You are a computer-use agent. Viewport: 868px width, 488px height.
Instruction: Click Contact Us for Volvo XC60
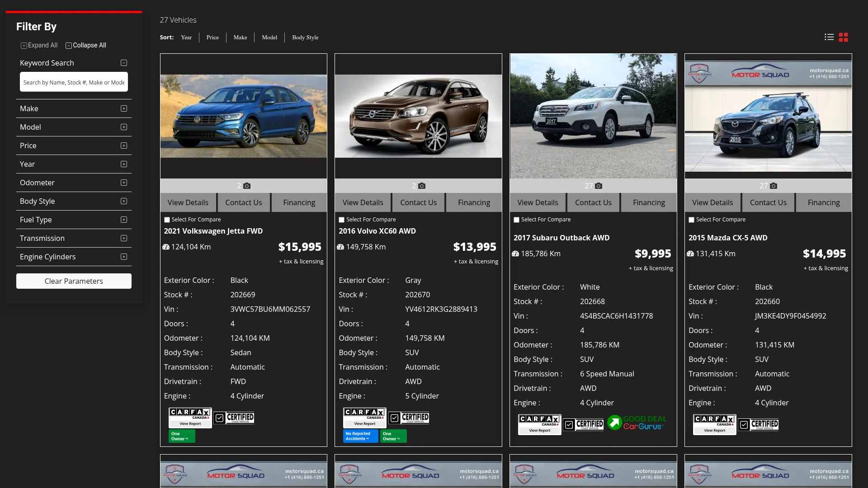click(418, 202)
